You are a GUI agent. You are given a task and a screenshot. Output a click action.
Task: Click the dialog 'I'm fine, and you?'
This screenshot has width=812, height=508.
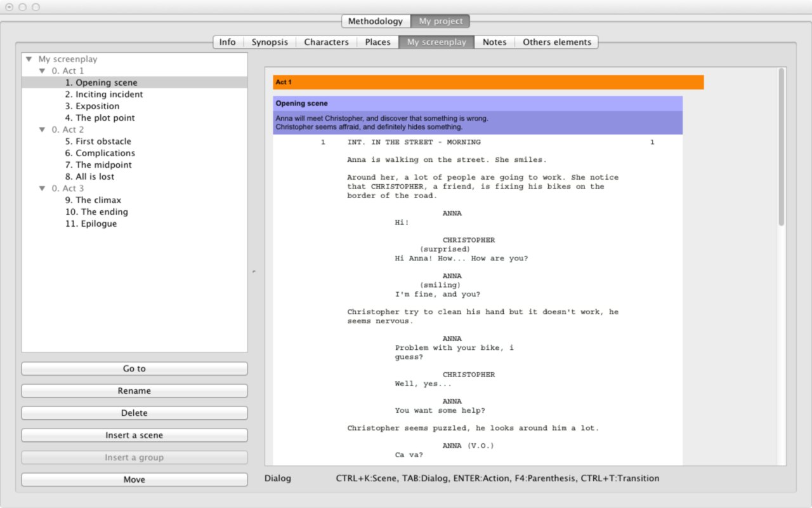tap(437, 295)
